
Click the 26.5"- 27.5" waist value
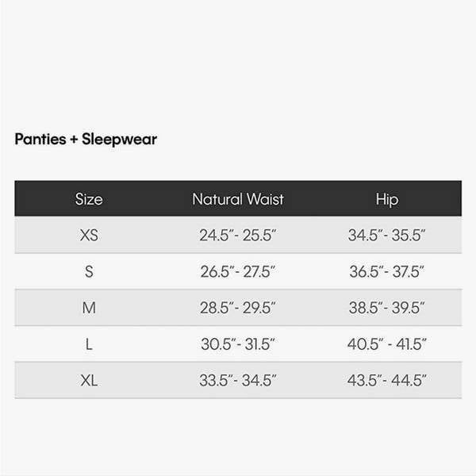(238, 271)
